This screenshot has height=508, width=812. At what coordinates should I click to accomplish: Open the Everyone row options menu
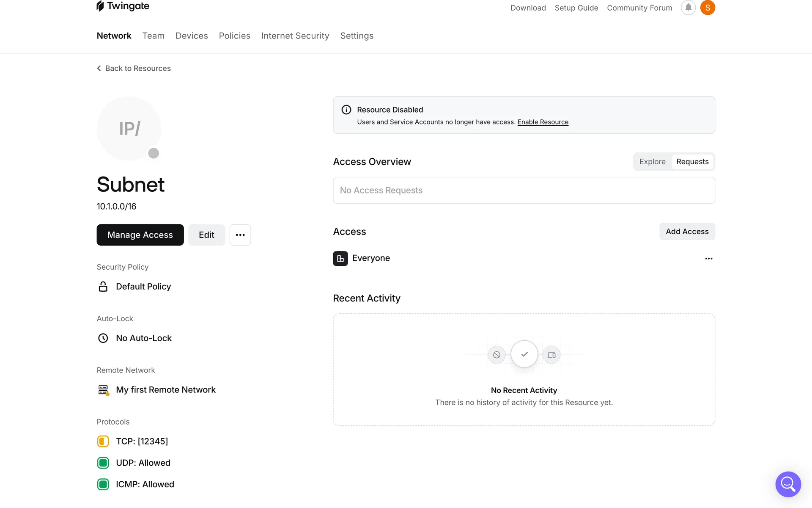(x=709, y=259)
